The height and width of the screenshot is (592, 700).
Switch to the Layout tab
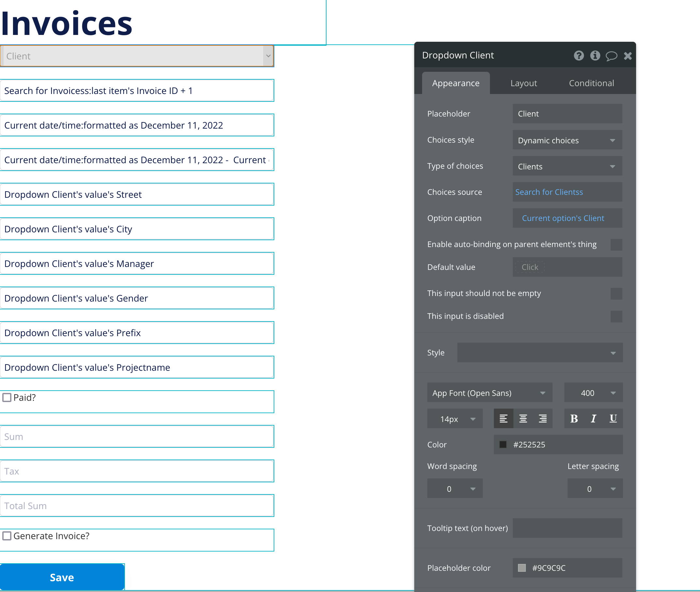coord(524,83)
